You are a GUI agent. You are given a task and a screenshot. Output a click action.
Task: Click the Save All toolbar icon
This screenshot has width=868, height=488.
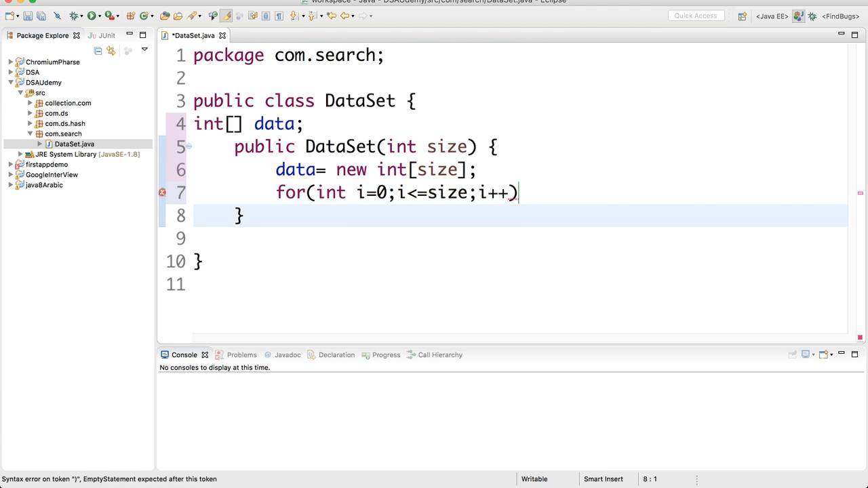tap(41, 16)
